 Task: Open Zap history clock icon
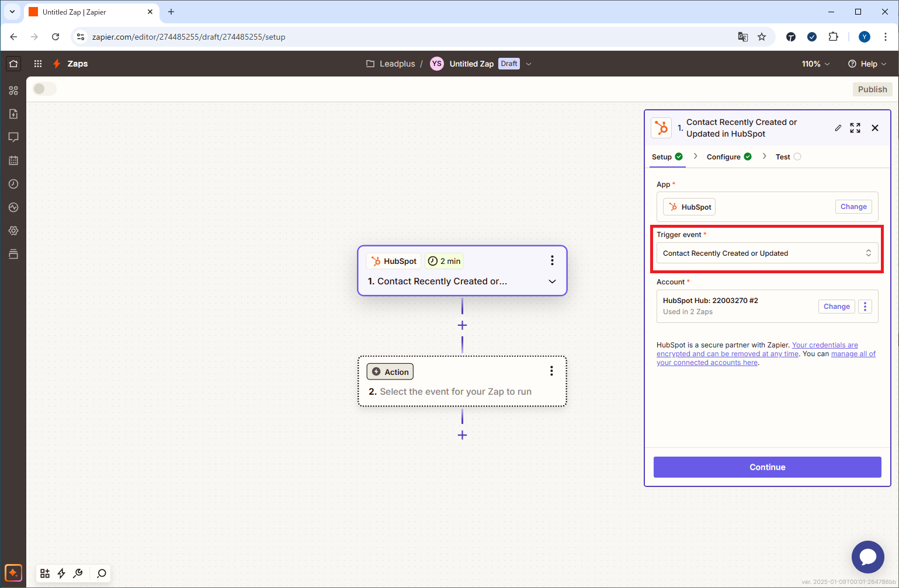(13, 184)
